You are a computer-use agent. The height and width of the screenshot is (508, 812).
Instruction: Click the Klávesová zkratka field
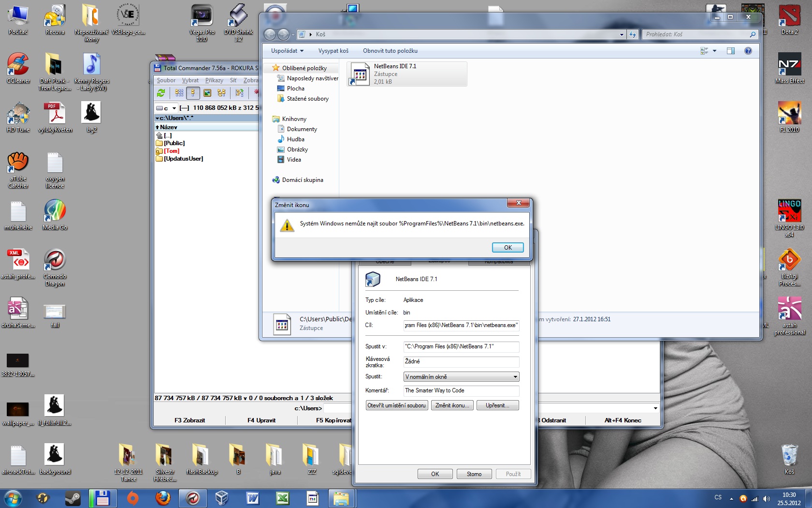461,361
